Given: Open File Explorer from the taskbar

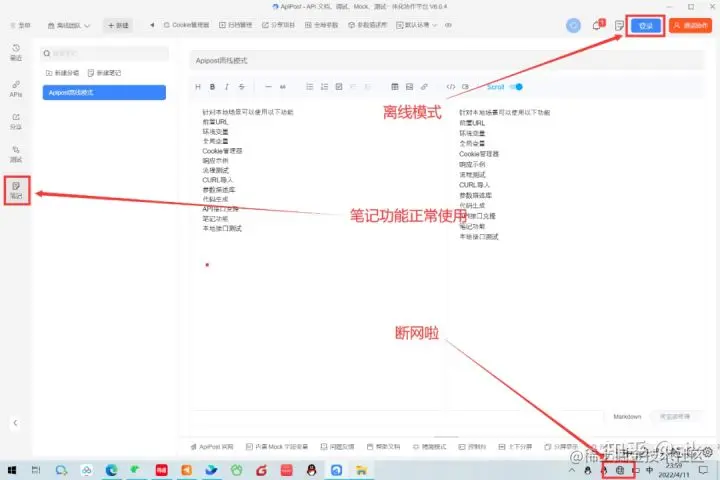Looking at the screenshot, I should pos(361,470).
